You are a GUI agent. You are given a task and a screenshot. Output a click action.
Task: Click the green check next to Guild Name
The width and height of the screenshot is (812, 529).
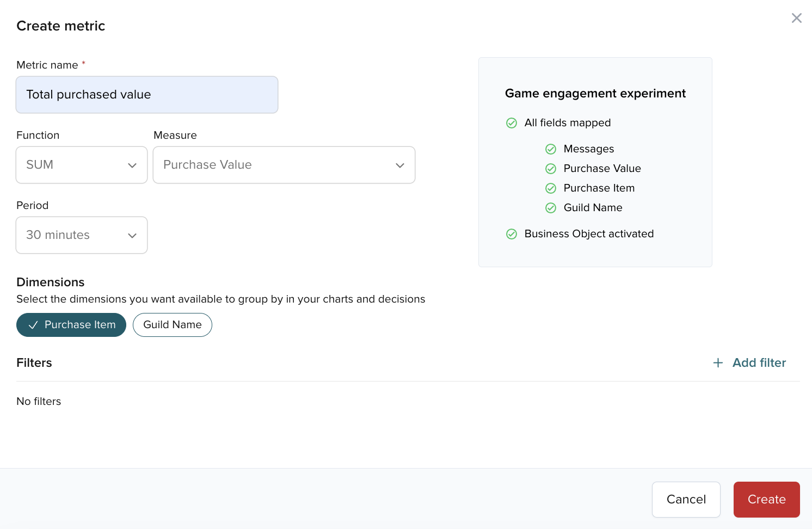551,207
